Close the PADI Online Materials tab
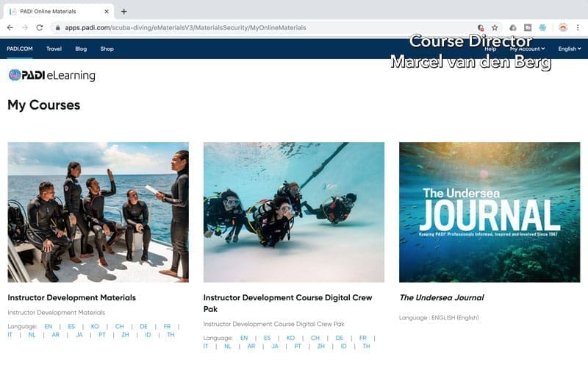Screen dimensions: 588x368 click(x=107, y=11)
